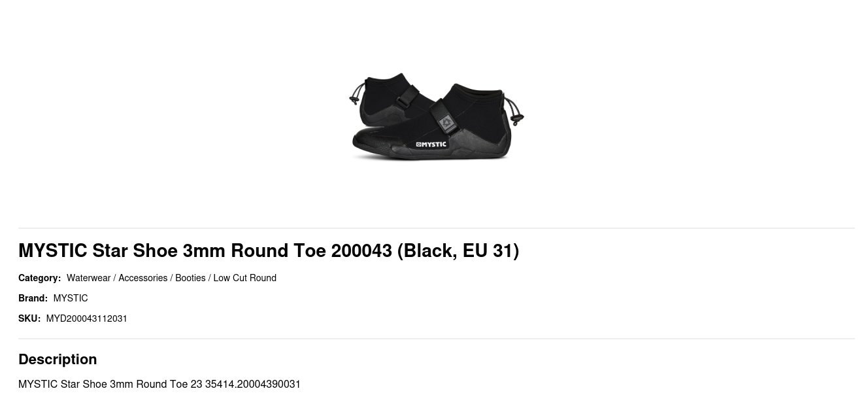The height and width of the screenshot is (410, 868).
Task: Go to the Accessories category
Action: click(x=142, y=278)
